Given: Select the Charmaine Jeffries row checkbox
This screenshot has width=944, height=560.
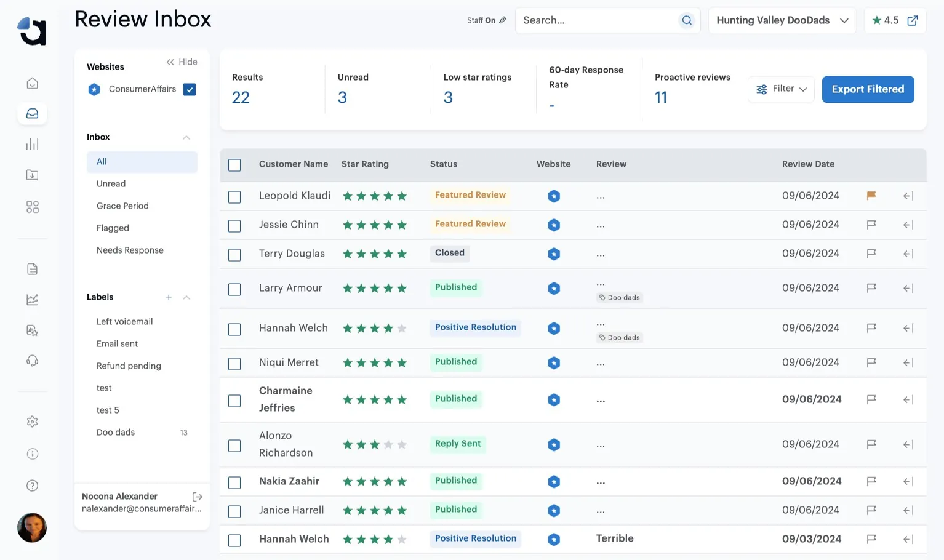Looking at the screenshot, I should pos(234,401).
